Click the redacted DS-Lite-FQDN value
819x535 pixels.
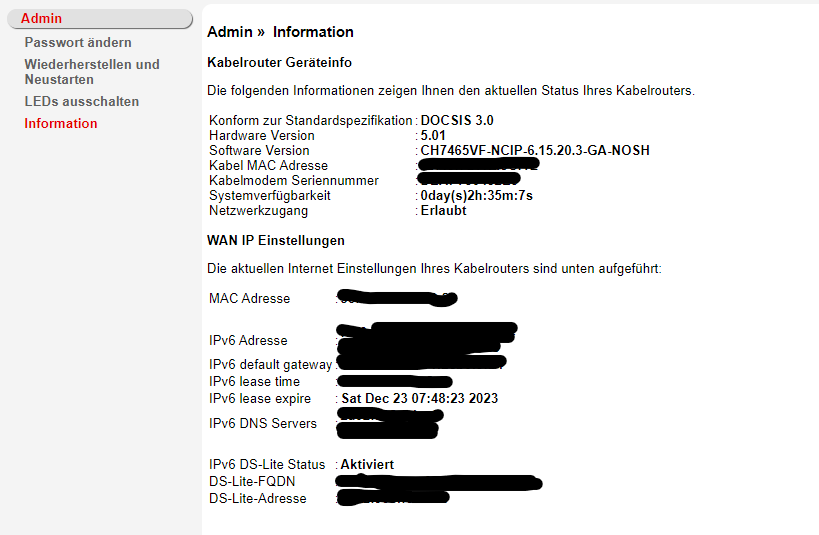439,482
